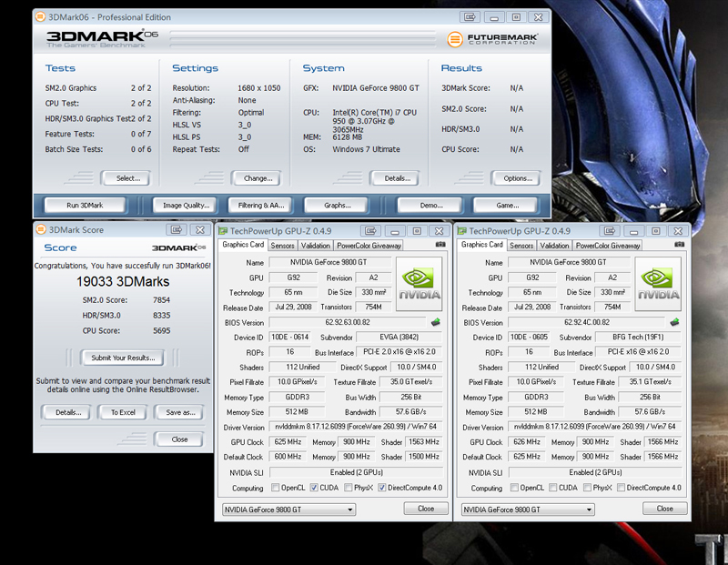Image resolution: width=728 pixels, height=565 pixels.
Task: Toggle OpenCL checkbox in left GPU-Z window
Action: coord(276,488)
